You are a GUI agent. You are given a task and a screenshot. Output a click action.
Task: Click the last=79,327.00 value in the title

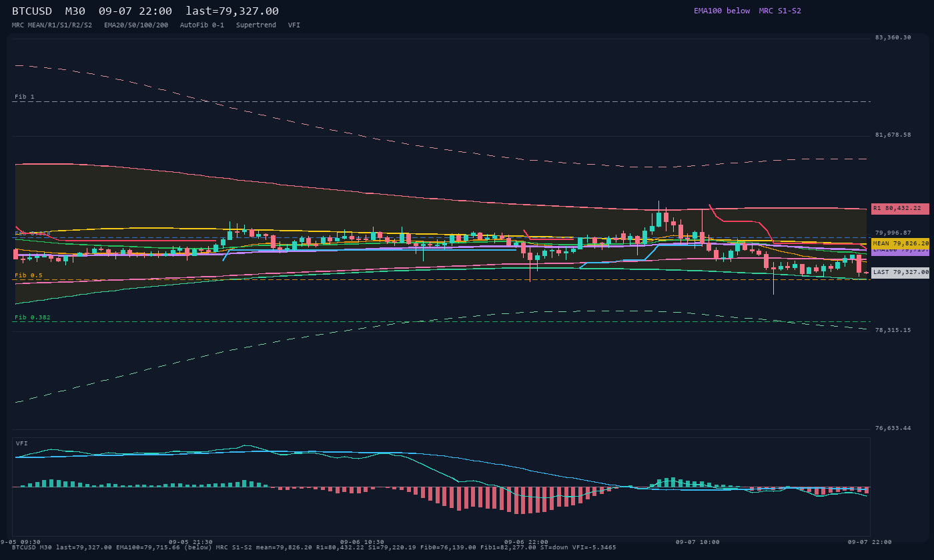tap(232, 11)
